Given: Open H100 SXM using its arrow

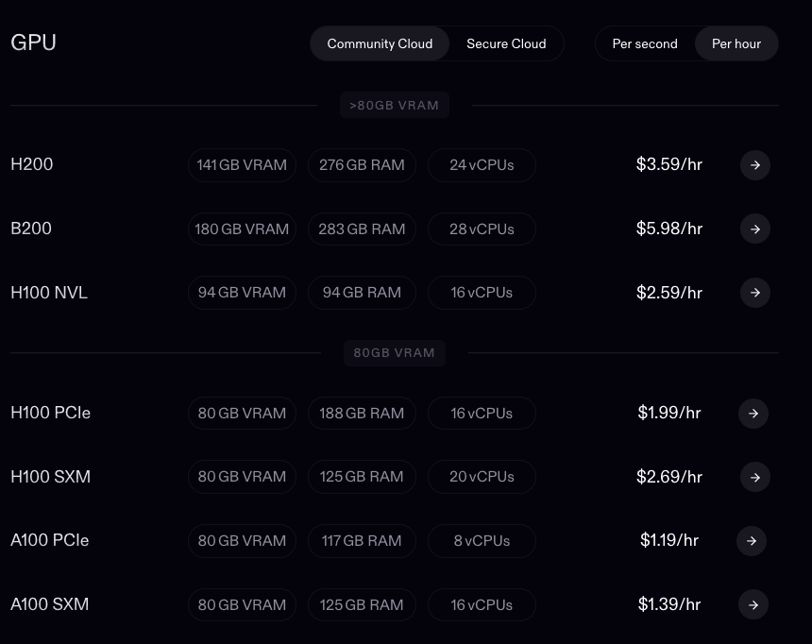Looking at the screenshot, I should (754, 477).
